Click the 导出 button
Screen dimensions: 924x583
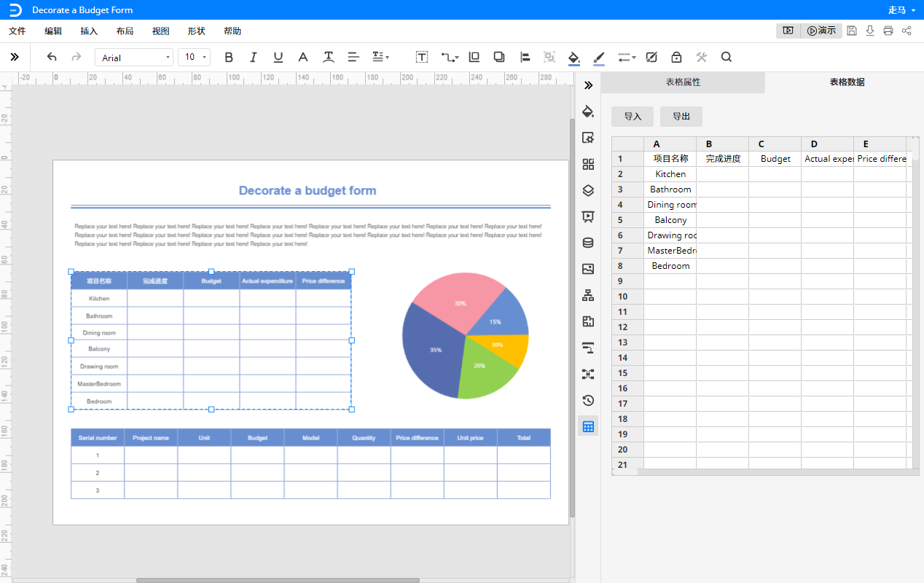681,117
